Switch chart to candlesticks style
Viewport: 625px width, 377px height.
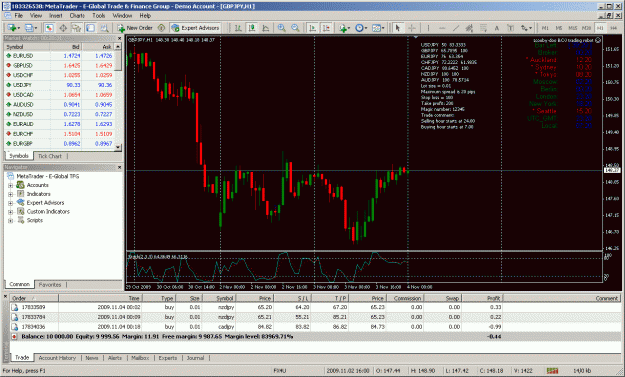point(252,28)
